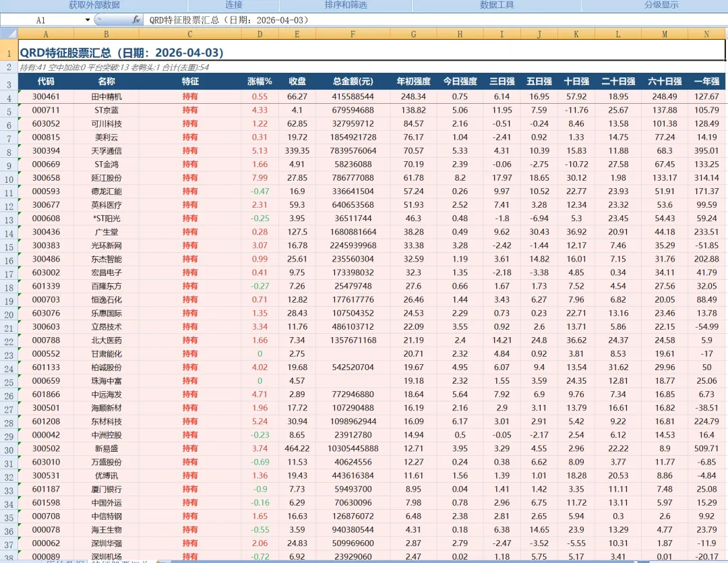Select row 37 header
The image size is (728, 563).
[x=9, y=544]
